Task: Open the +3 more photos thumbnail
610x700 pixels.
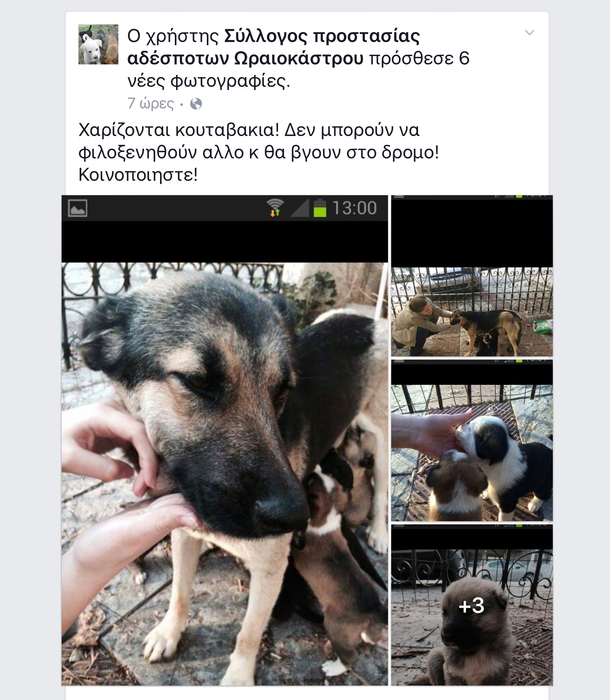Action: click(x=472, y=605)
